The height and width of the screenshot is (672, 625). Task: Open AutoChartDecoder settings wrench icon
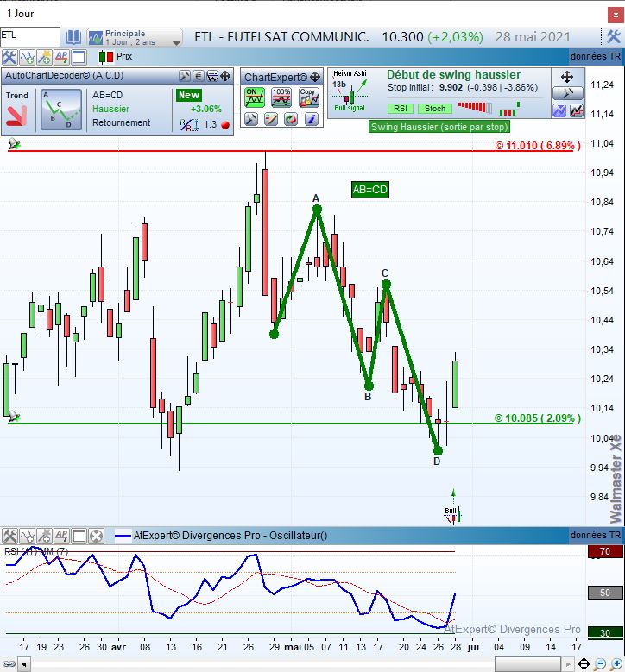click(x=185, y=76)
